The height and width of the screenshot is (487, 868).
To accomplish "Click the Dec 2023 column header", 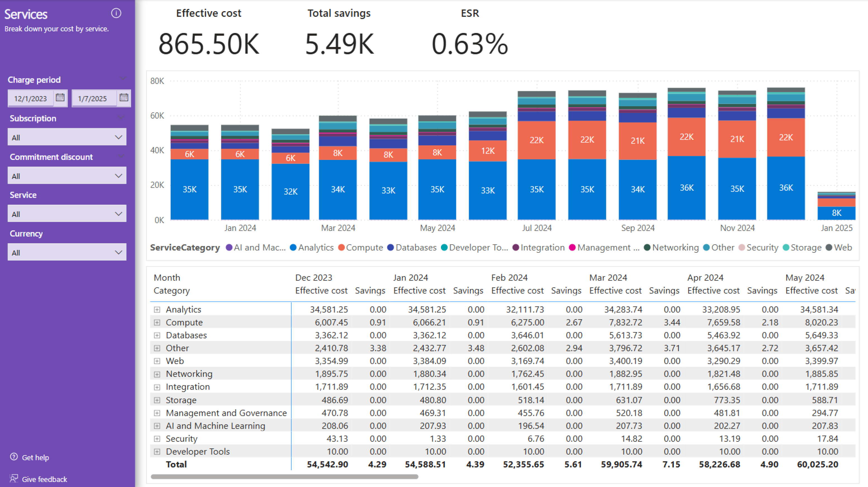I will (x=313, y=278).
